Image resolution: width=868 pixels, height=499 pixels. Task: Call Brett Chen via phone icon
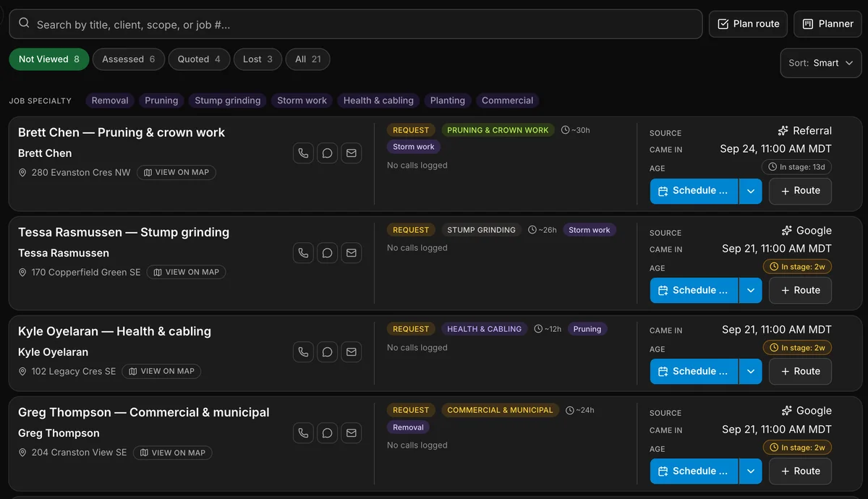(x=303, y=153)
